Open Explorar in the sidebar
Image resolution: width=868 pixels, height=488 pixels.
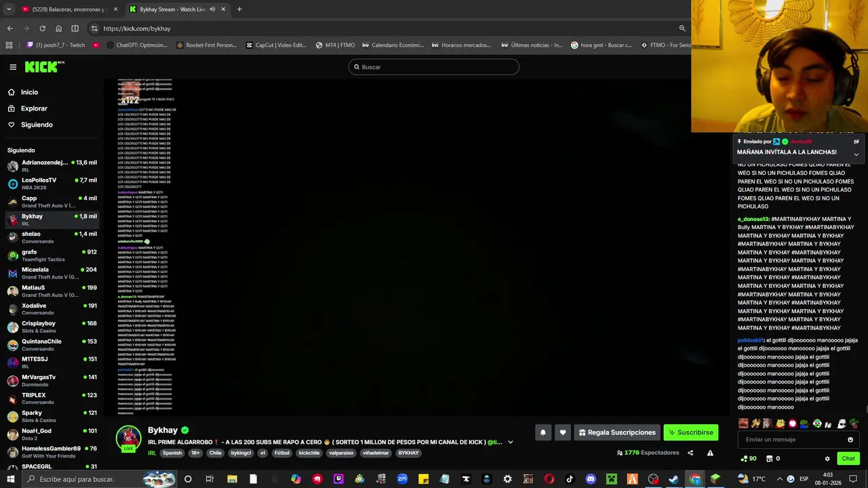(x=28, y=108)
